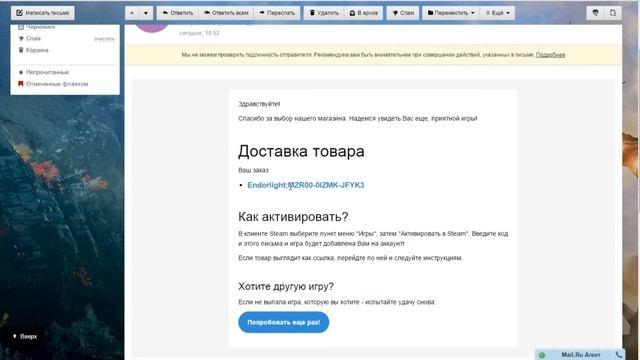Image resolution: width=640 pixels, height=360 pixels.
Task: Click the green status icon in Агент bar
Action: tap(542, 355)
